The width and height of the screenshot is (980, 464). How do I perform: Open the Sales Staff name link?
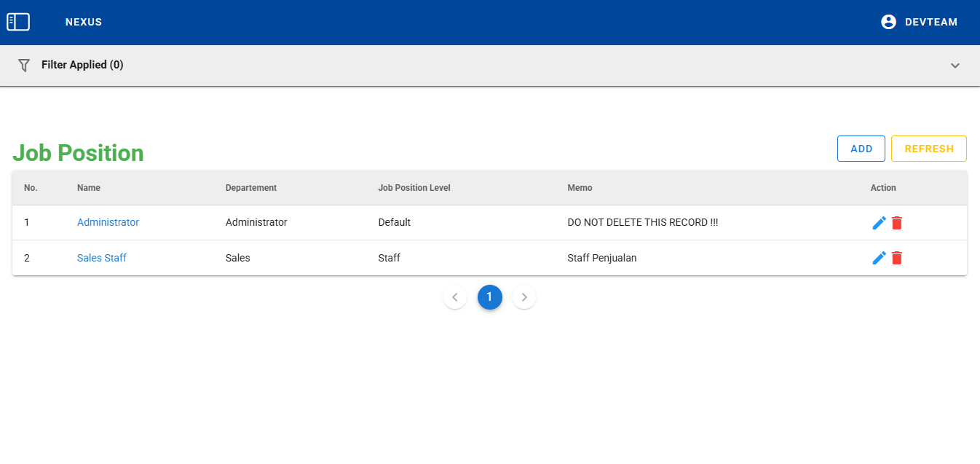pyautogui.click(x=102, y=258)
